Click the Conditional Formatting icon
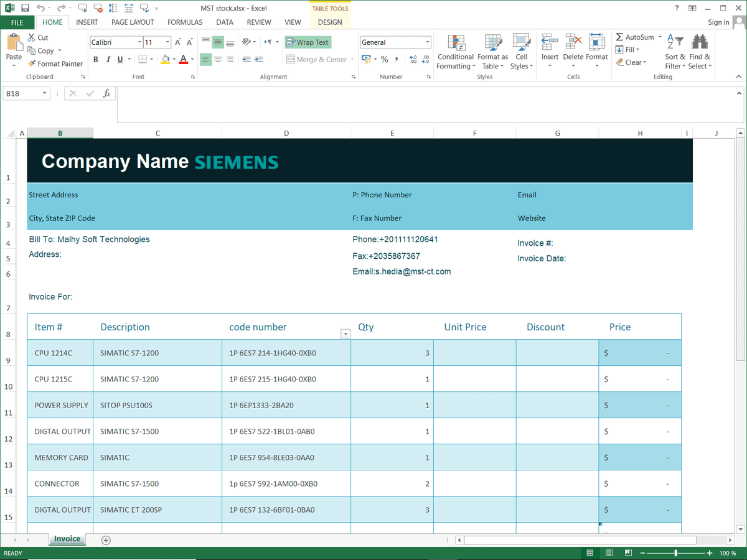 coord(456,43)
